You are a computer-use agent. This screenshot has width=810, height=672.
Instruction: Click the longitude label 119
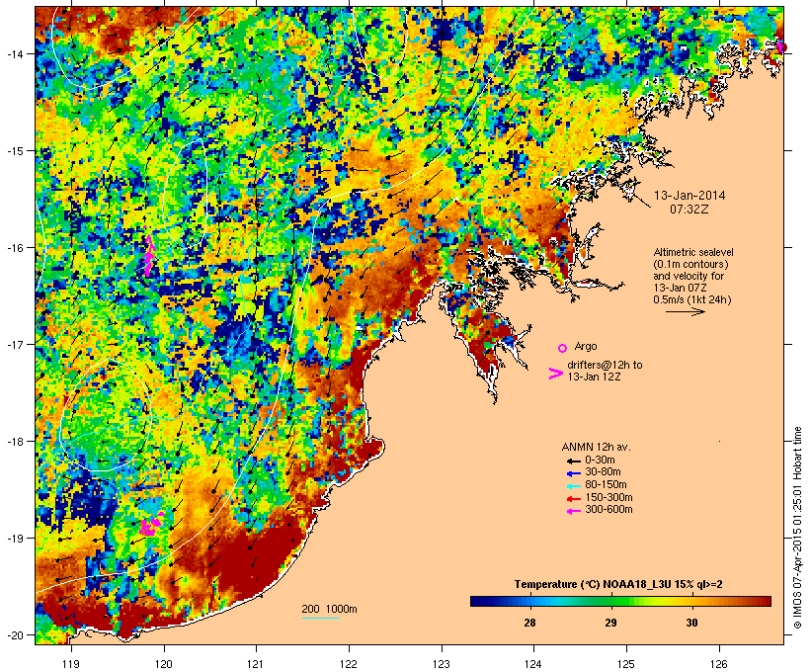(x=71, y=664)
